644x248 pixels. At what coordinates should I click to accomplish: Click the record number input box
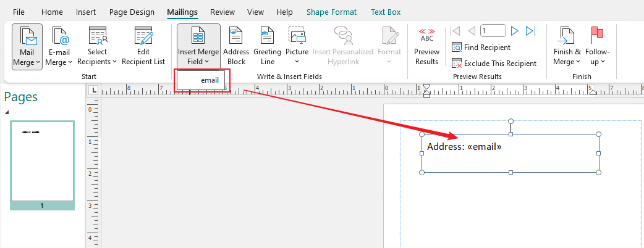(x=493, y=31)
